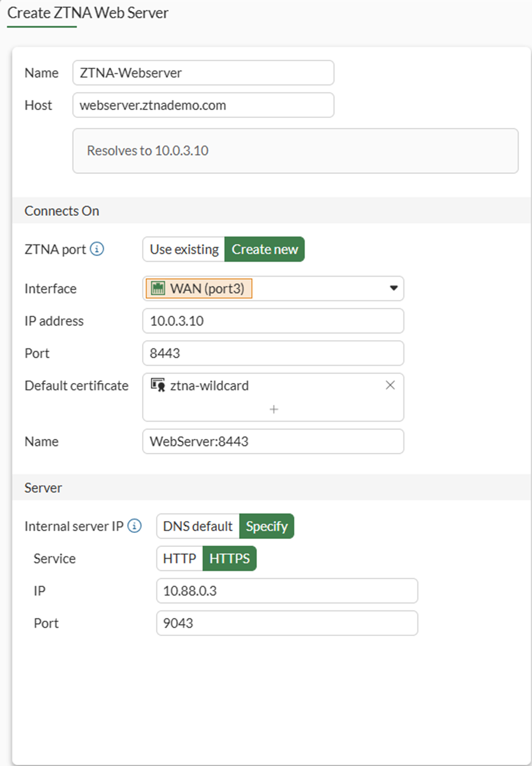Set service to HTTP
532x766 pixels.
tap(179, 559)
